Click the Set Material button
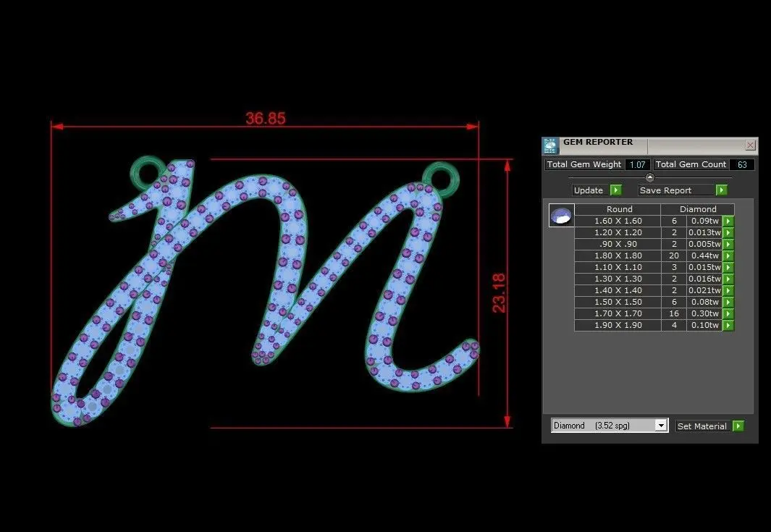Screen dimensions: 771x532 pos(704,426)
